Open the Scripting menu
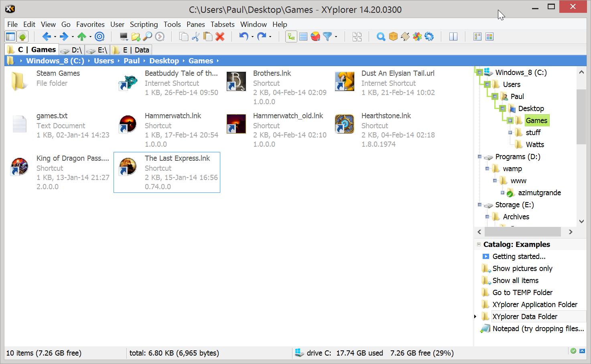 [144, 24]
